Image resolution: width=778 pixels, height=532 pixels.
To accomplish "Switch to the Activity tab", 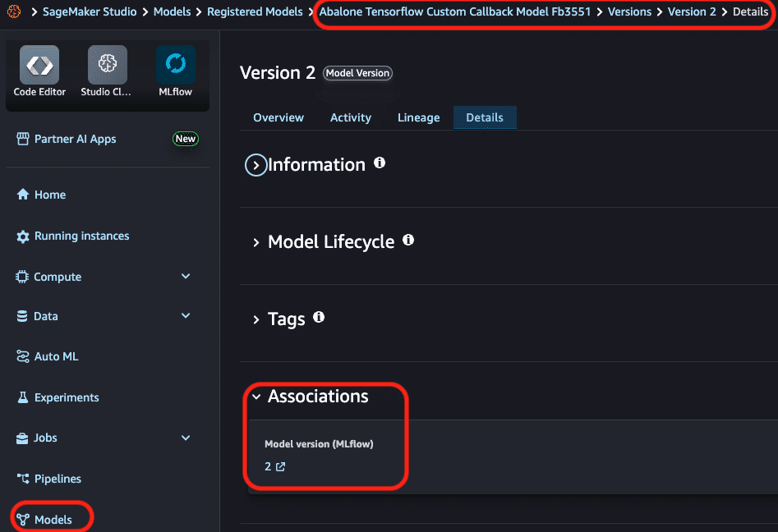I will click(350, 117).
